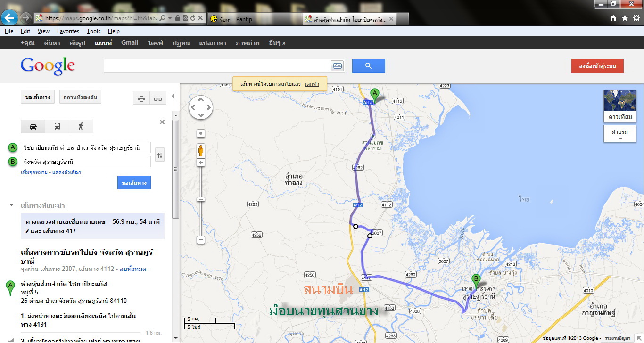Open the Favorites menu
This screenshot has width=644, height=343.
click(x=68, y=31)
